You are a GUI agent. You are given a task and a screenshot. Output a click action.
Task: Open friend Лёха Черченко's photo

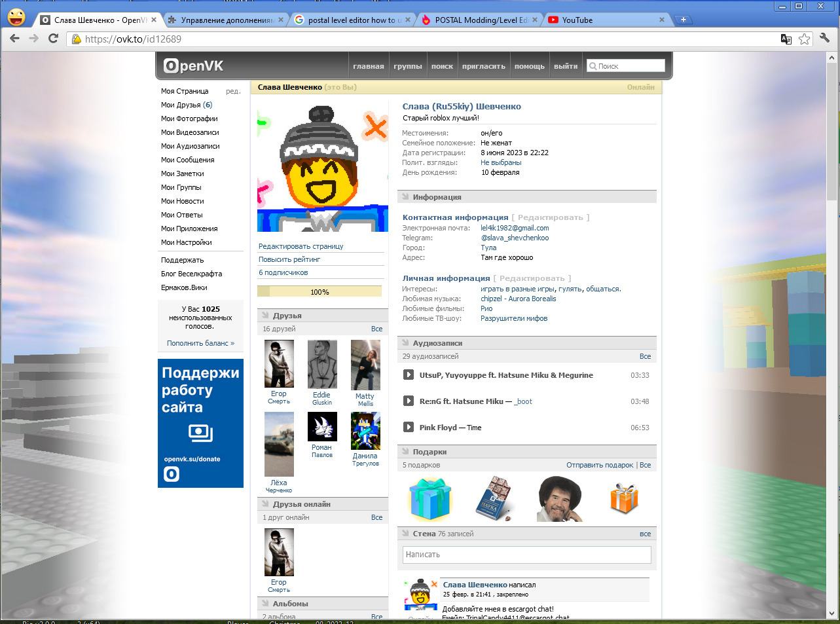click(279, 444)
